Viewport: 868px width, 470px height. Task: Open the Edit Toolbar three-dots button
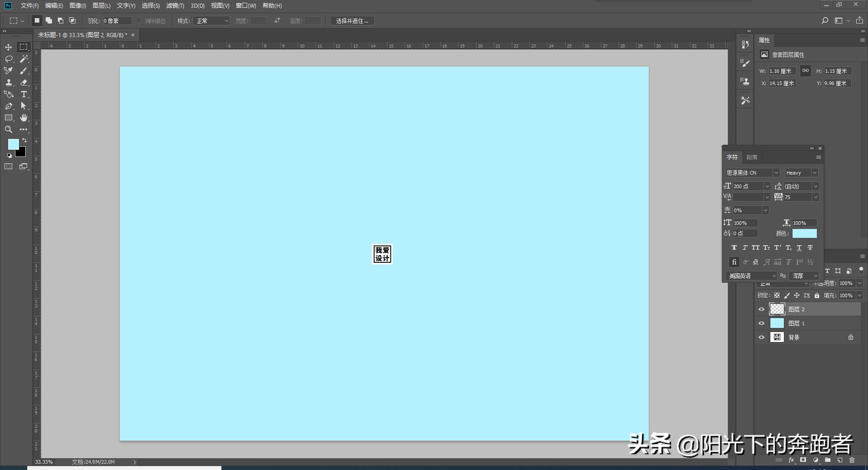tap(24, 129)
